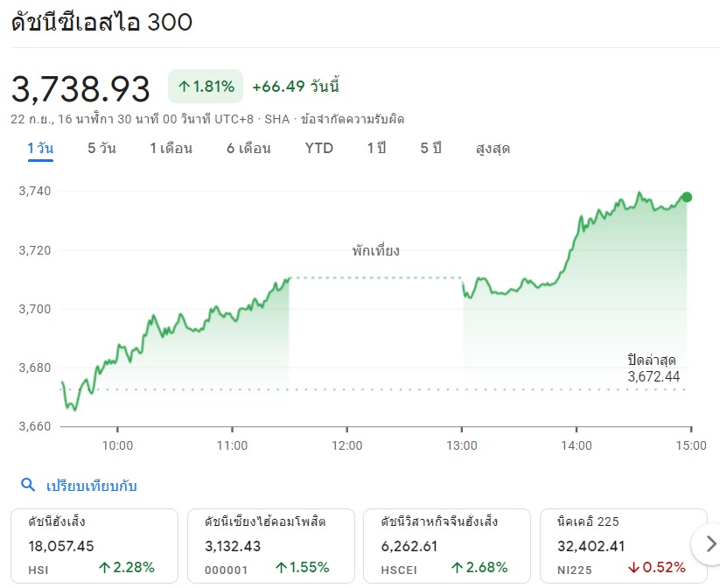The width and height of the screenshot is (720, 588).
Task: Click the เปรียบเทียบกับ compare link
Action: pos(92,486)
